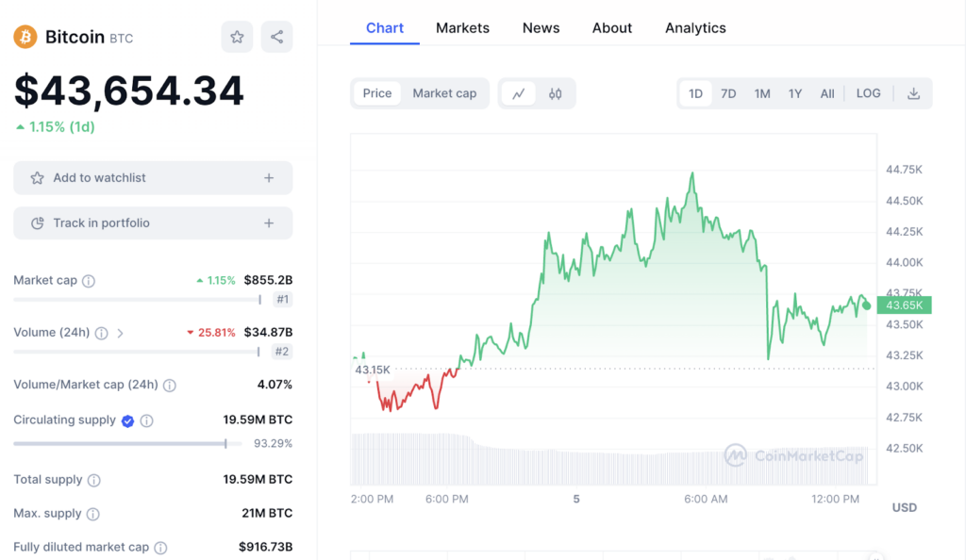Expand Volume (24h) details chevron
This screenshot has width=966, height=560.
pos(121,333)
